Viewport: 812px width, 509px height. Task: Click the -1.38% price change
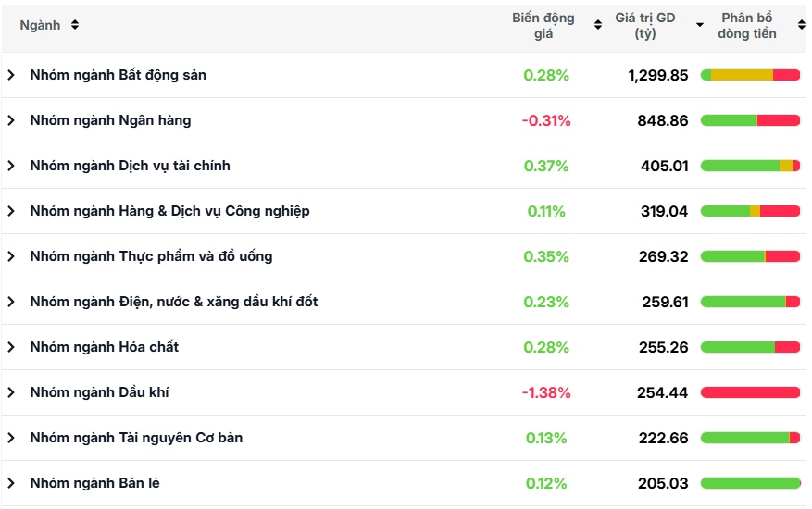tap(546, 392)
